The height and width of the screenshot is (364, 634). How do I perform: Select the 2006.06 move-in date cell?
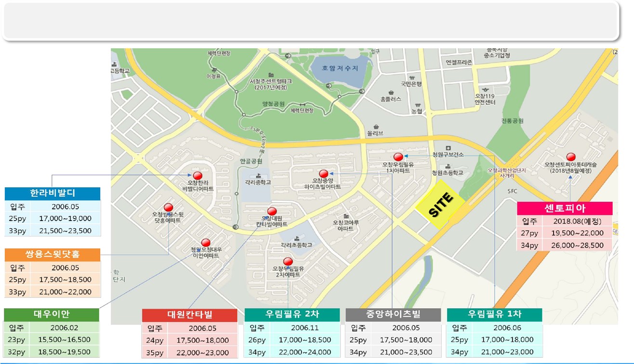coord(508,327)
